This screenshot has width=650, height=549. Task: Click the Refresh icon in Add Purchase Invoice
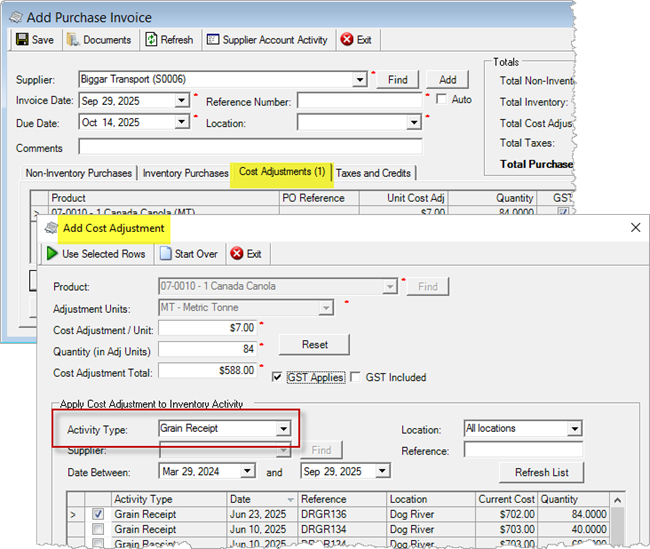[151, 39]
